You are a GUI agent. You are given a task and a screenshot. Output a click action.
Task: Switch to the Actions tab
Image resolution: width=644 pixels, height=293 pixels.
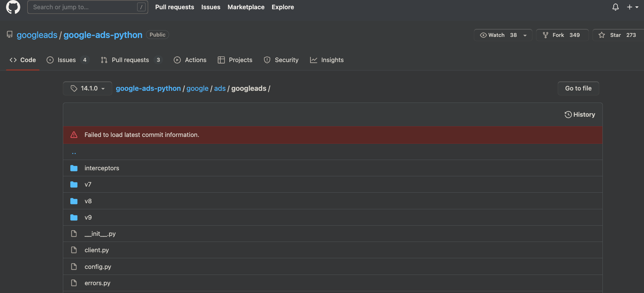point(190,60)
